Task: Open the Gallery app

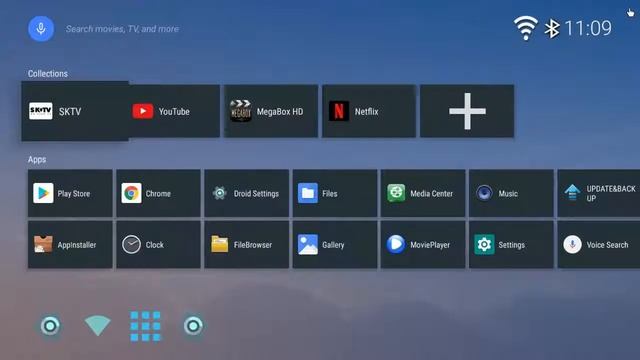Action: (335, 244)
